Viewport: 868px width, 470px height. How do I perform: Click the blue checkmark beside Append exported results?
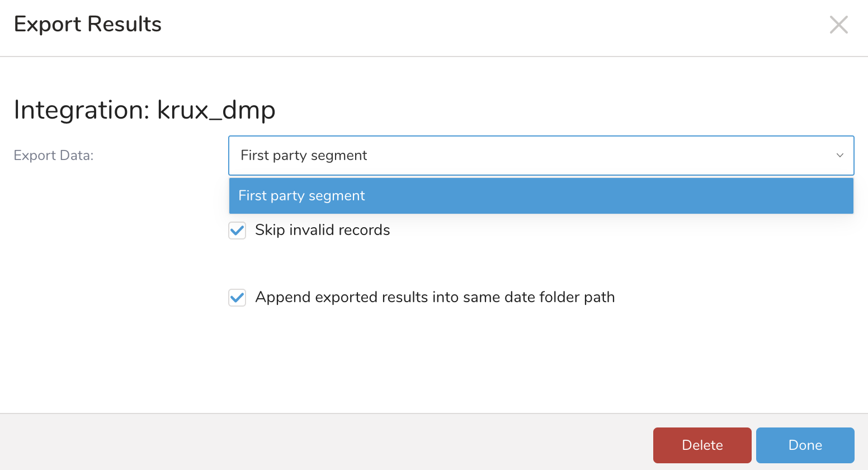(x=237, y=297)
